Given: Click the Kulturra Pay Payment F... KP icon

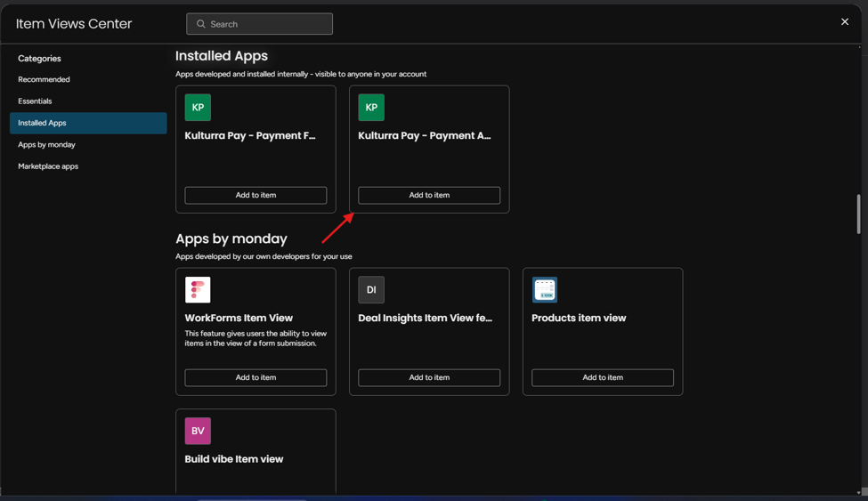Looking at the screenshot, I should 198,108.
